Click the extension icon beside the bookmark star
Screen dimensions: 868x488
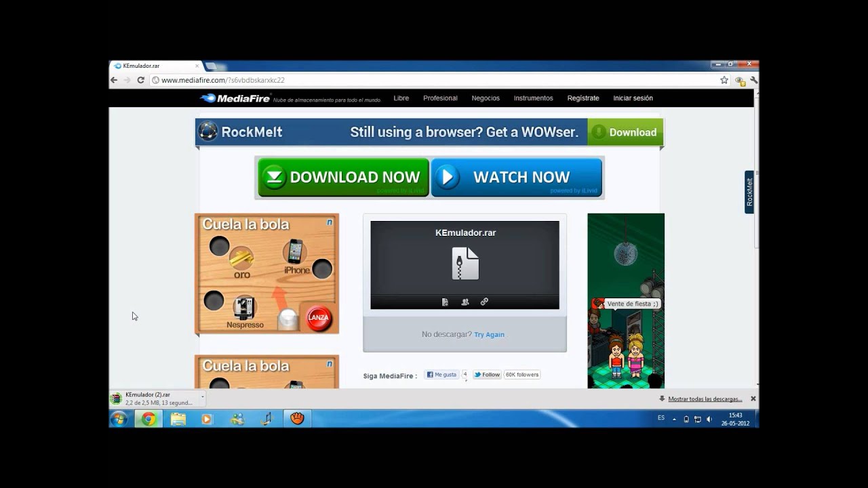pyautogui.click(x=740, y=80)
